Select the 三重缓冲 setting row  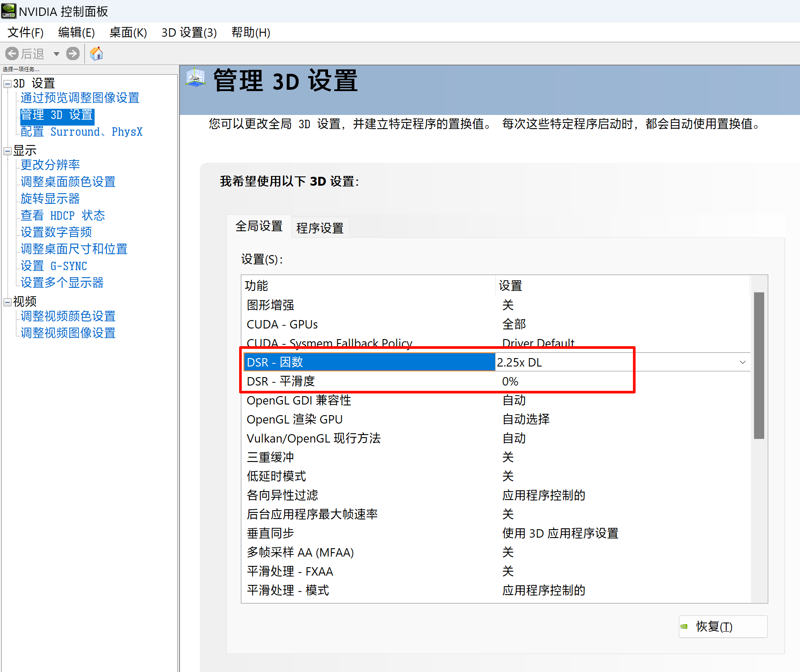coord(496,457)
